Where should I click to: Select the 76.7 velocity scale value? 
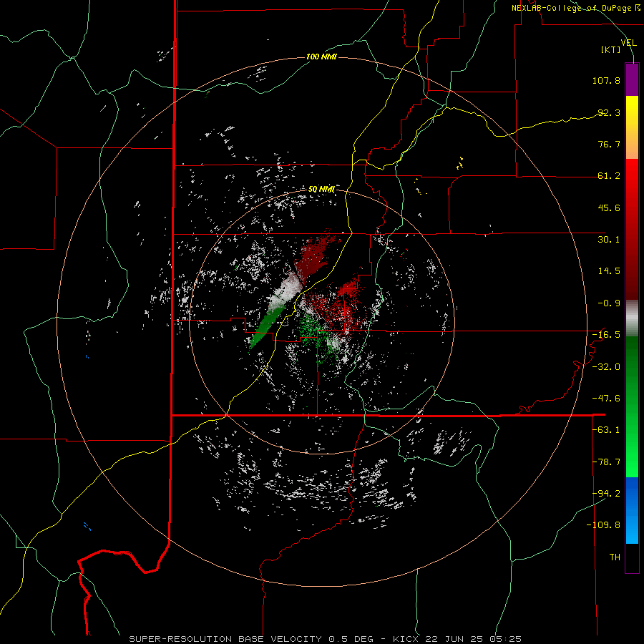coord(609,144)
